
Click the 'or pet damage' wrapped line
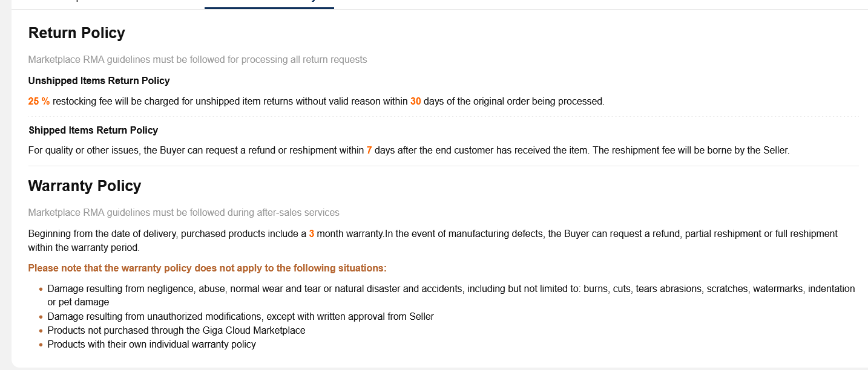pyautogui.click(x=78, y=302)
